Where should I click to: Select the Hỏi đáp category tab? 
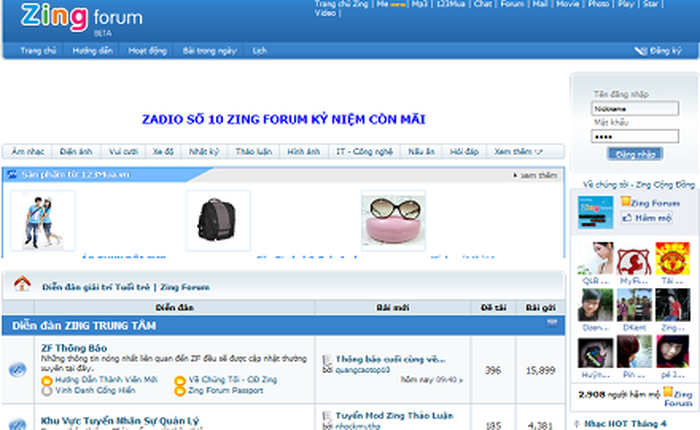click(464, 152)
